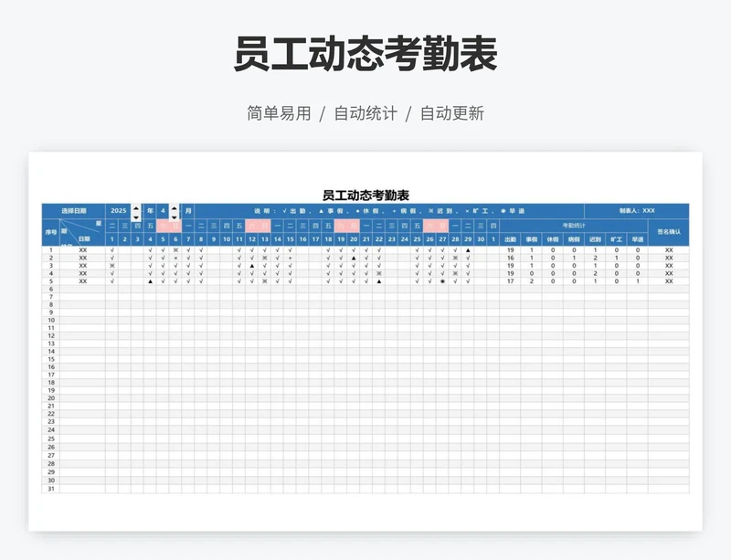Select the date 10 column header
Viewport: 731px width, 560px height.
[226, 239]
